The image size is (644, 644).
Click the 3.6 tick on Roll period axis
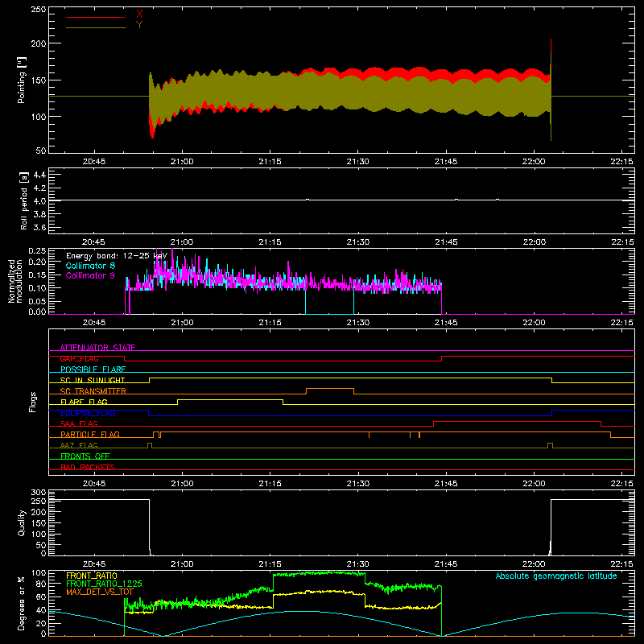tap(39, 227)
